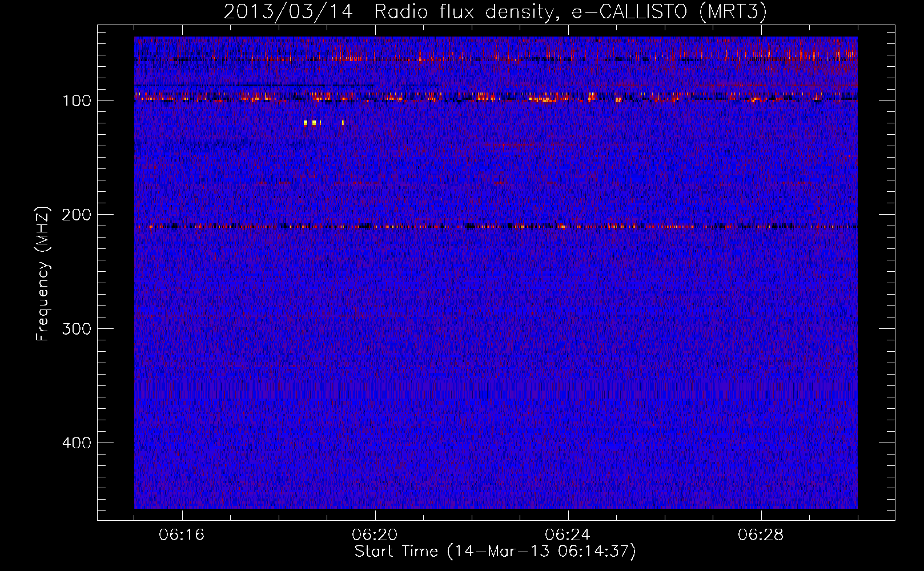Click the plot title "2013/03/14 Radio flux density, e-CALLISTO (MRT3)"

coord(495,11)
